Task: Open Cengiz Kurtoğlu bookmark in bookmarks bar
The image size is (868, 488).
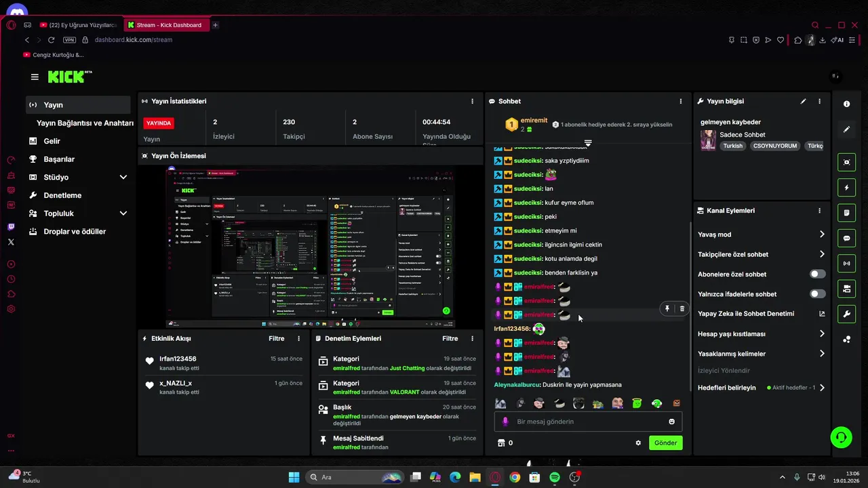Action: point(54,55)
